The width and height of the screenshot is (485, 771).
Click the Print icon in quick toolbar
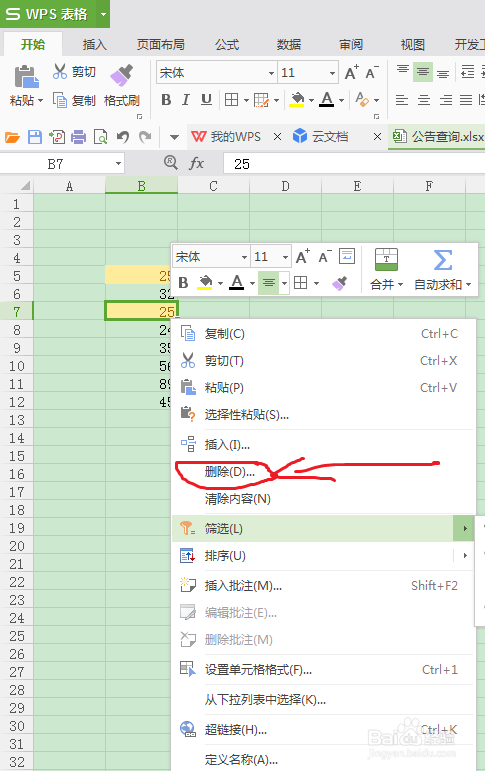pos(78,137)
